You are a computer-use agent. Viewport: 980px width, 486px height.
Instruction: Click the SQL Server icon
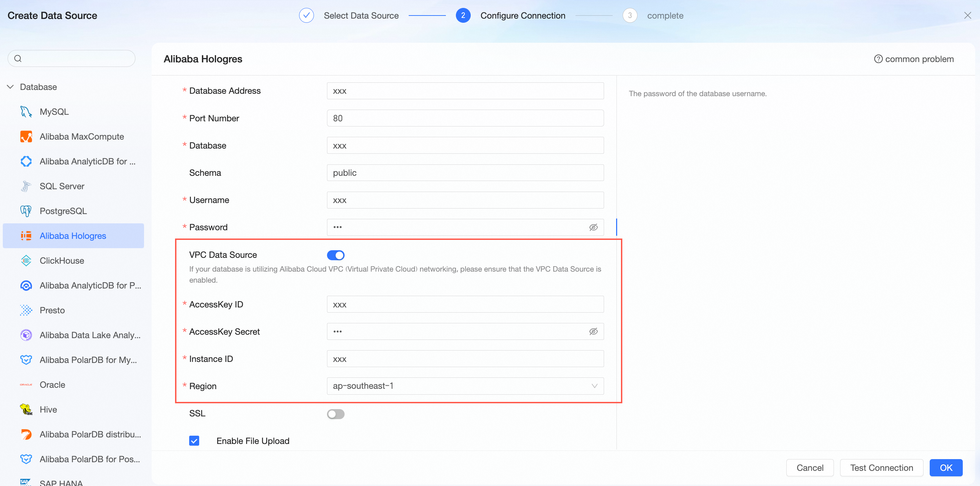[x=26, y=186]
